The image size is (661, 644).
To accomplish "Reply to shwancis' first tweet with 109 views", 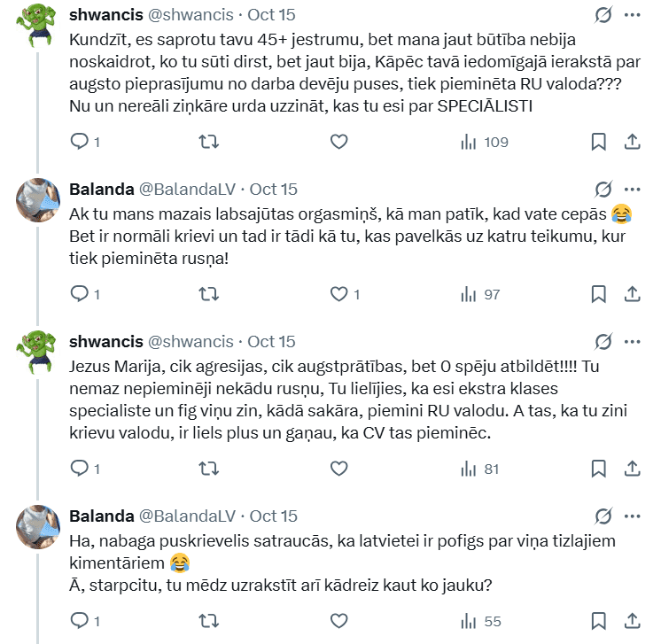I will coord(80,142).
